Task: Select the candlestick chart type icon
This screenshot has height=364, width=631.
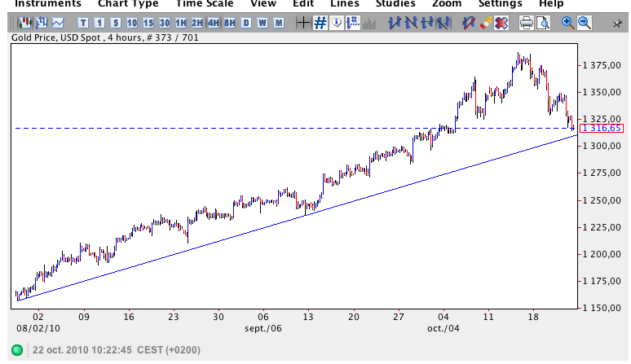Action: click(24, 22)
